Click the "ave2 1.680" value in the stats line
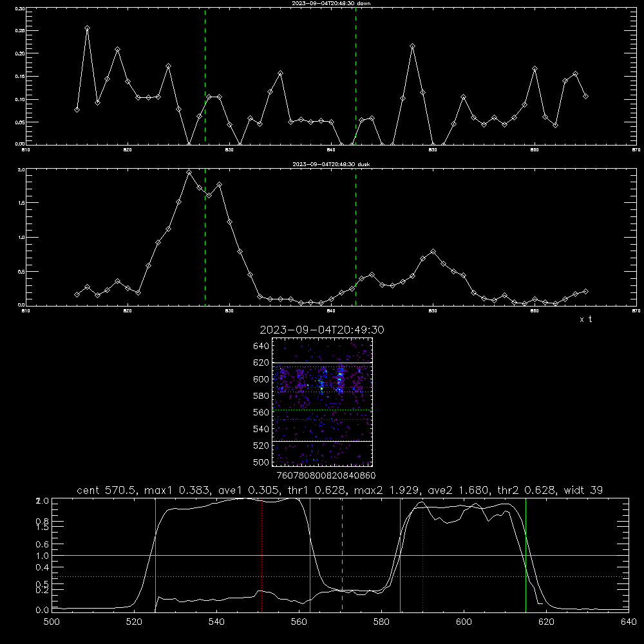Image resolution: width=644 pixels, height=644 pixels. [x=459, y=490]
